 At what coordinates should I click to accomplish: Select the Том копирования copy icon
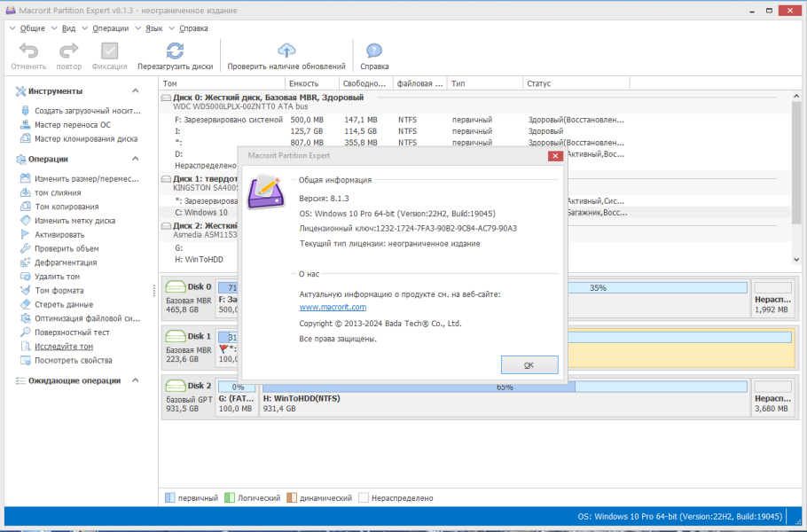[25, 207]
